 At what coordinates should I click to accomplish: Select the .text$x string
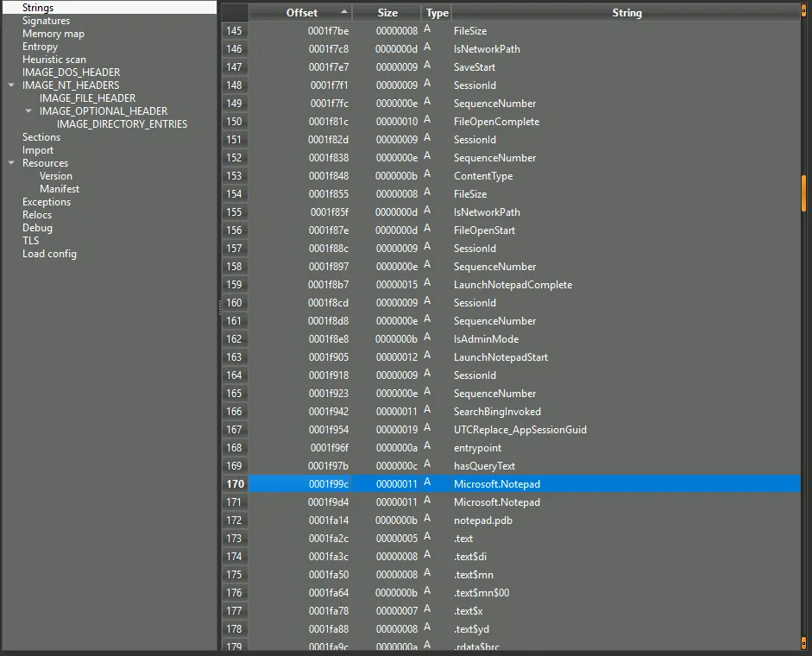(x=469, y=611)
